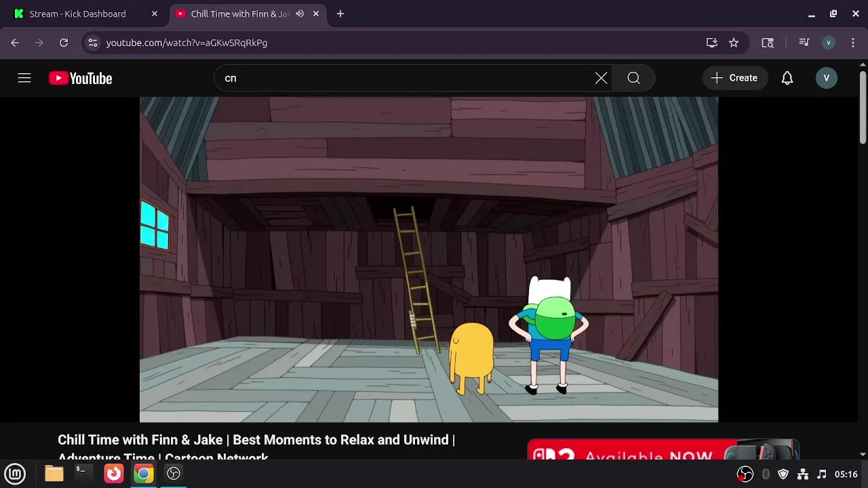Screen dimensions: 868x488
Task: Click the youtube.com address bar URL
Action: tap(186, 43)
